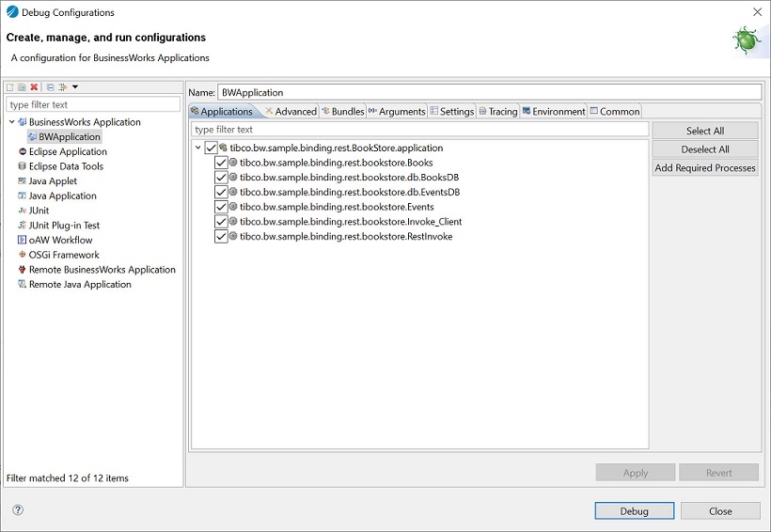Open the Environment tab
This screenshot has height=532, width=771.
[554, 112]
